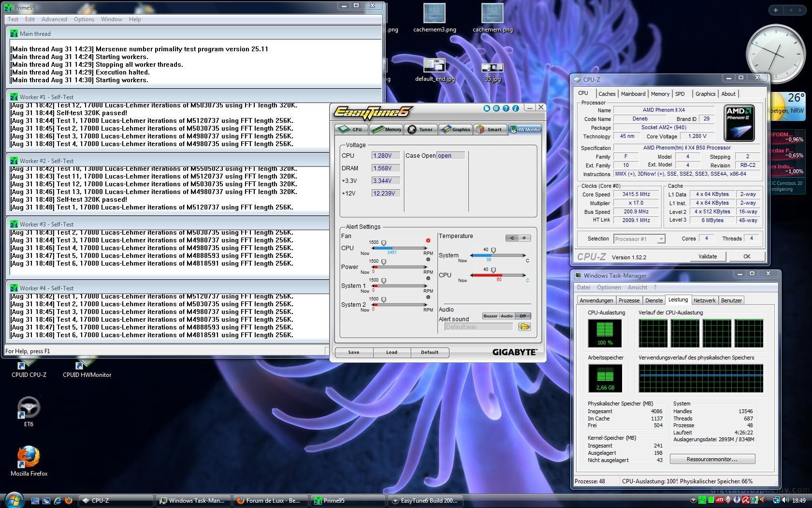Open the ET6 steering wheel shortcut
Screen dimensions: 812x508
point(29,411)
